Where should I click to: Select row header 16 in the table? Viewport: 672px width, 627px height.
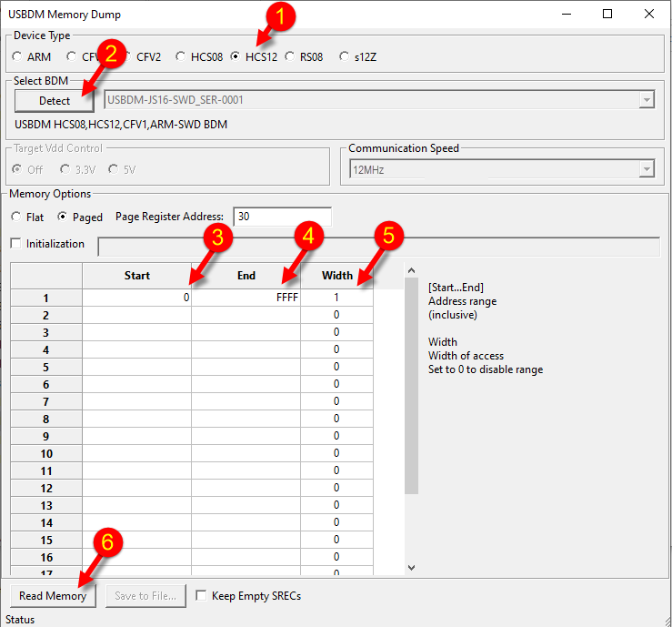[x=45, y=557]
